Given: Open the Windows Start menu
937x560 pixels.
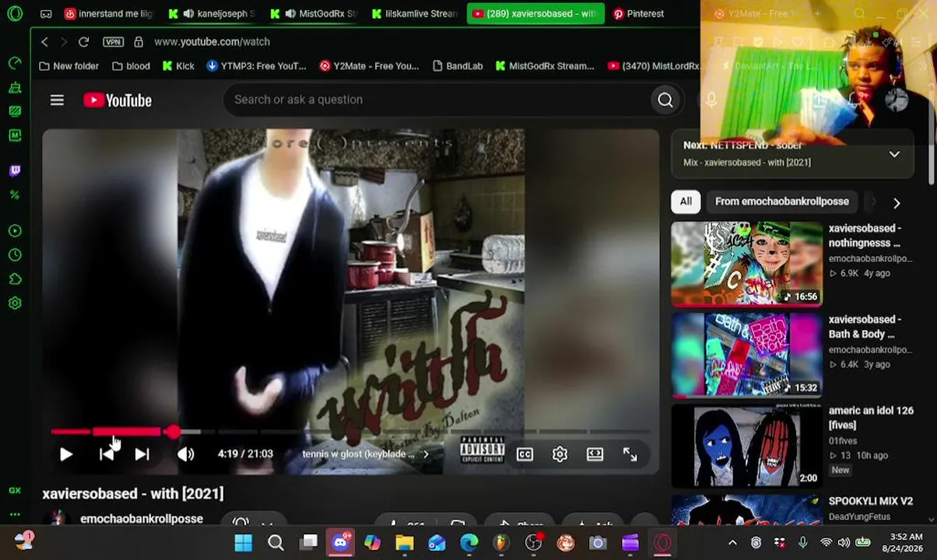Looking at the screenshot, I should pos(243,542).
